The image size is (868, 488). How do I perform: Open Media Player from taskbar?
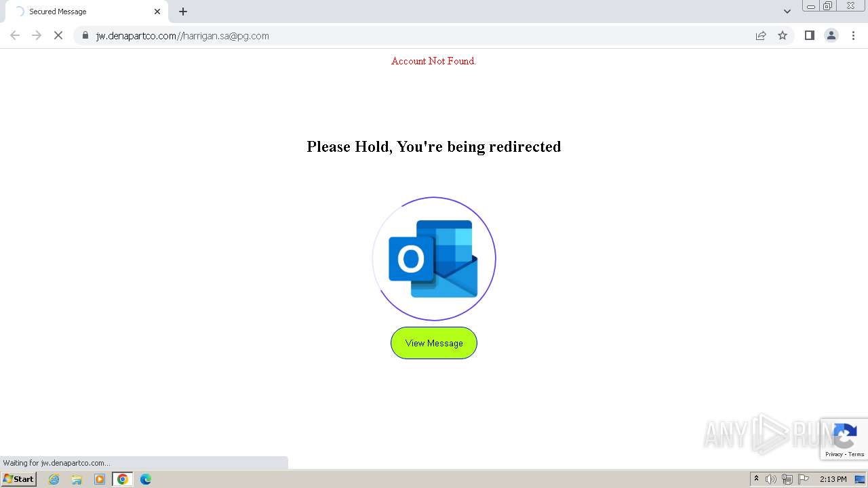[100, 479]
